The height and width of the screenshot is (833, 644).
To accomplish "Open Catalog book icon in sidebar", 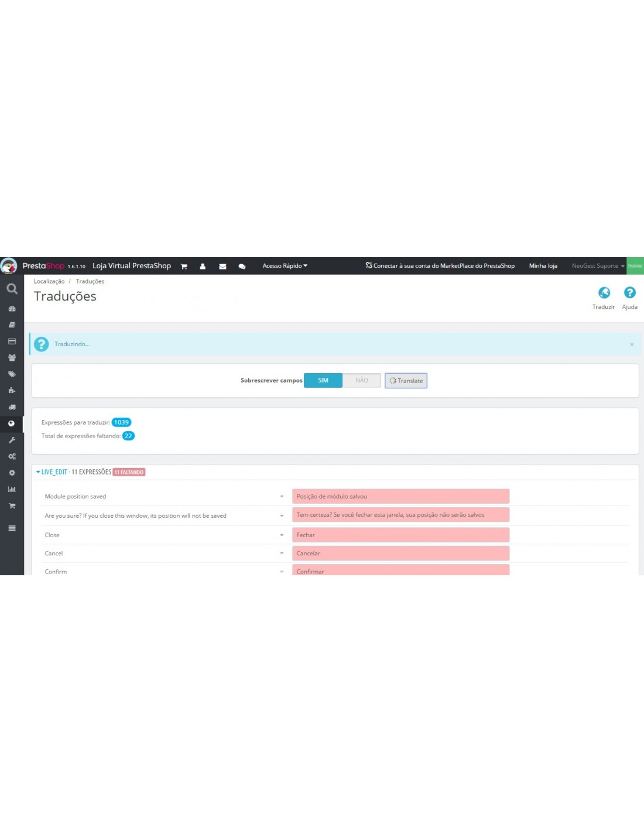I will pos(12,325).
